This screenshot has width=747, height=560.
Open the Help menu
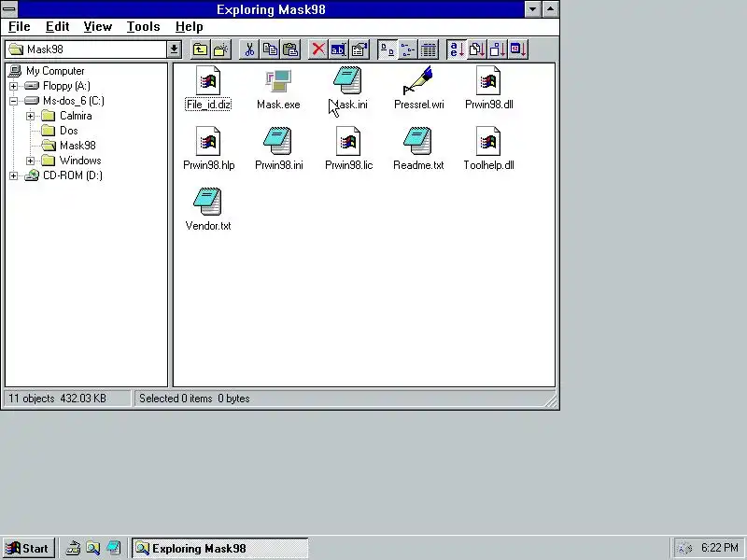click(190, 27)
